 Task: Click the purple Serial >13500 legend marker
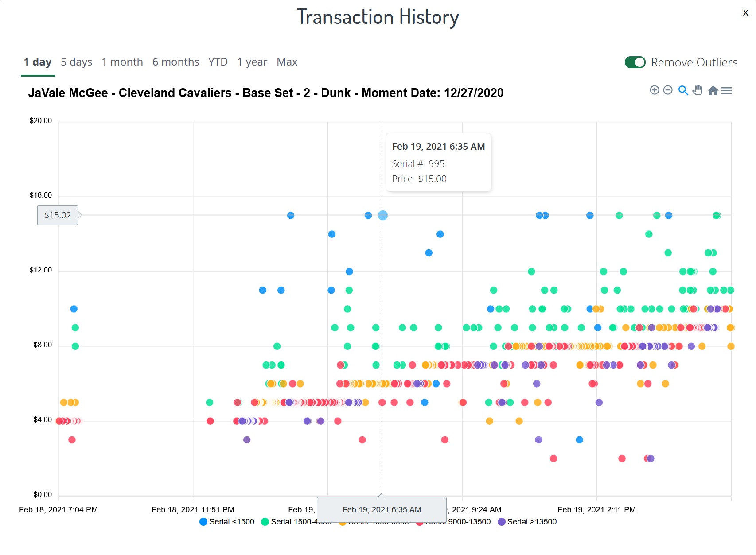pyautogui.click(x=502, y=522)
